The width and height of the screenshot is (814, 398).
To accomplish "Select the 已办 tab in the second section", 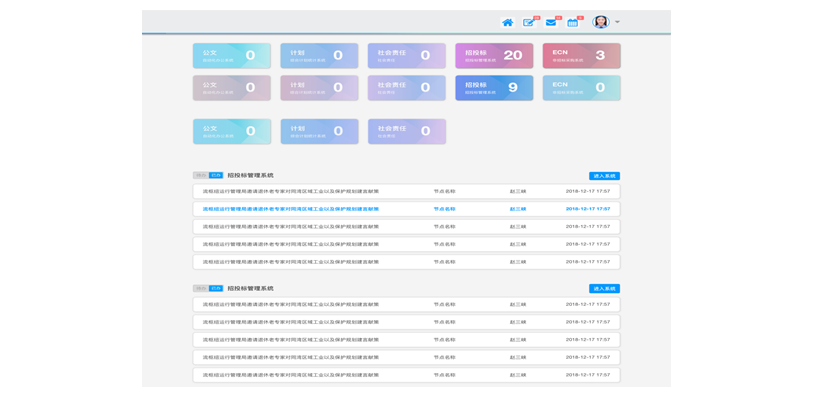I will [x=216, y=288].
